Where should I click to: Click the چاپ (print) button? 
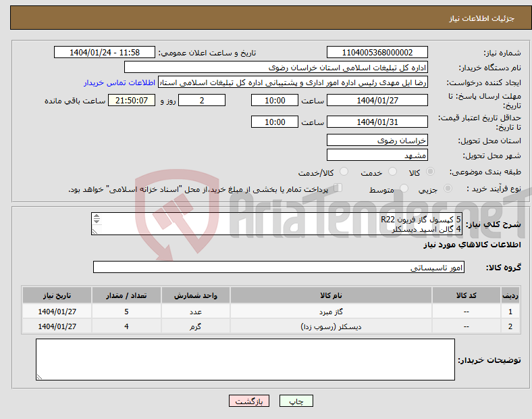click(296, 401)
